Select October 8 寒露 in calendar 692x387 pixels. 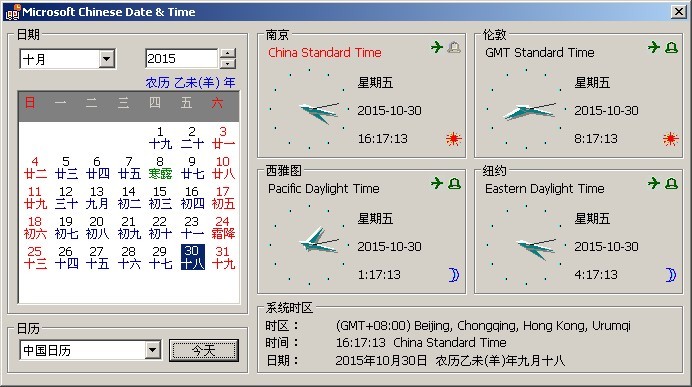tap(160, 168)
